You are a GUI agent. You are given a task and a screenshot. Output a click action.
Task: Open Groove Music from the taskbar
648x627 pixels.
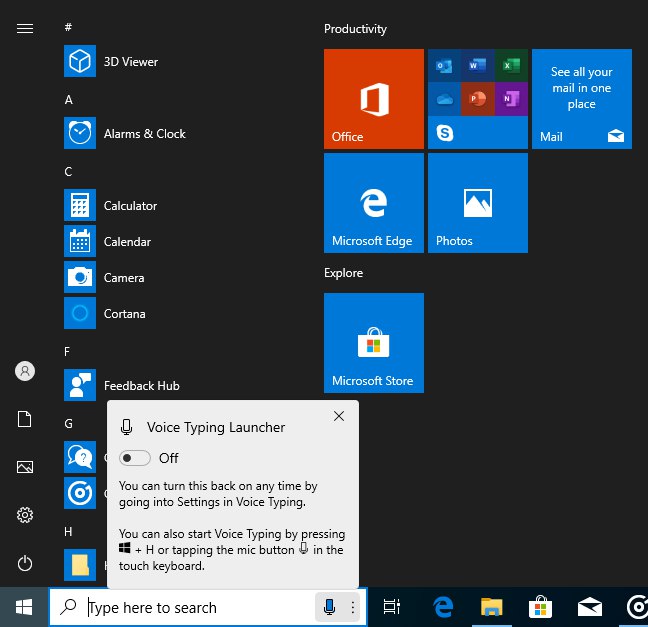[637, 607]
